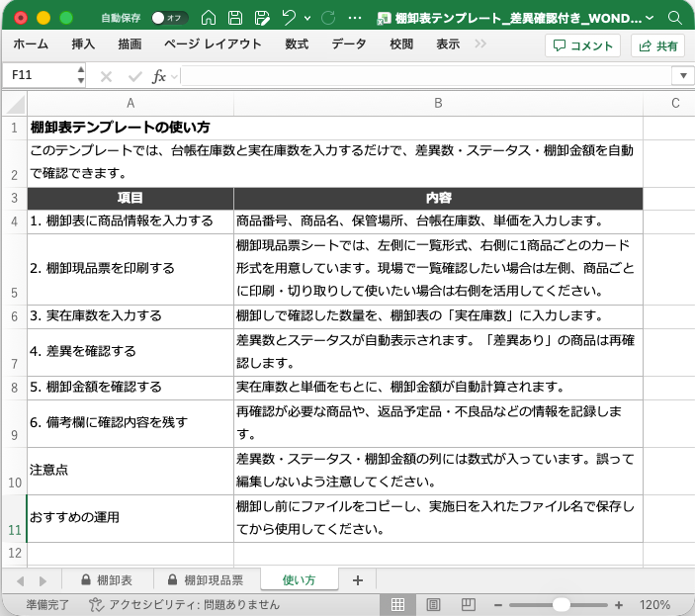Expand the Undo history dropdown arrow
The width and height of the screenshot is (695, 616).
pos(307,19)
